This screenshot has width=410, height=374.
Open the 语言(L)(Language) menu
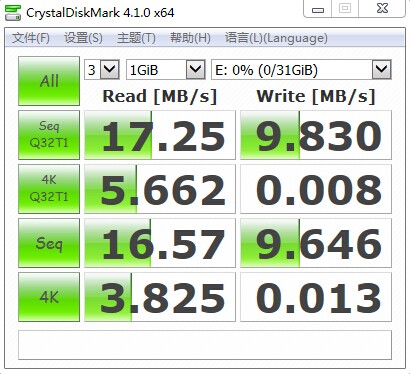(276, 38)
